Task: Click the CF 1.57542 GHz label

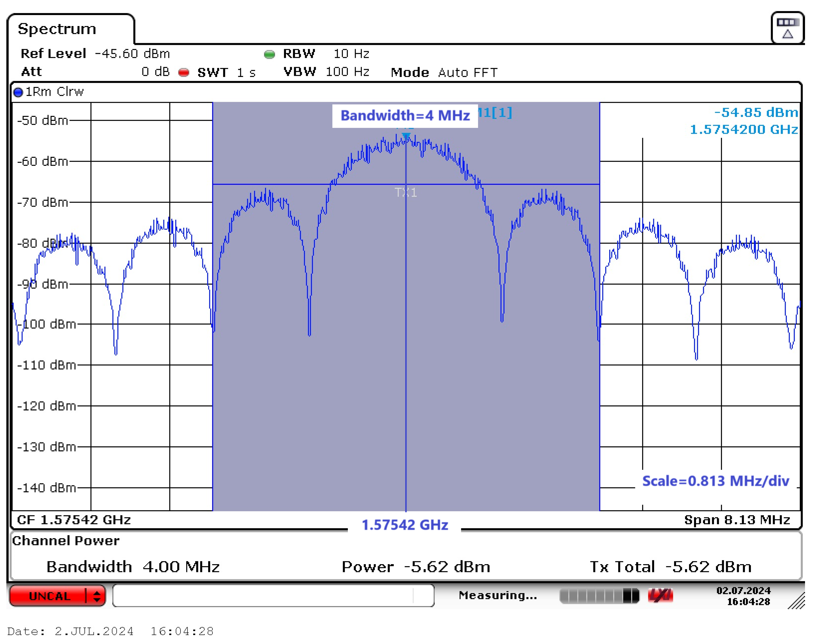Action: (x=74, y=520)
